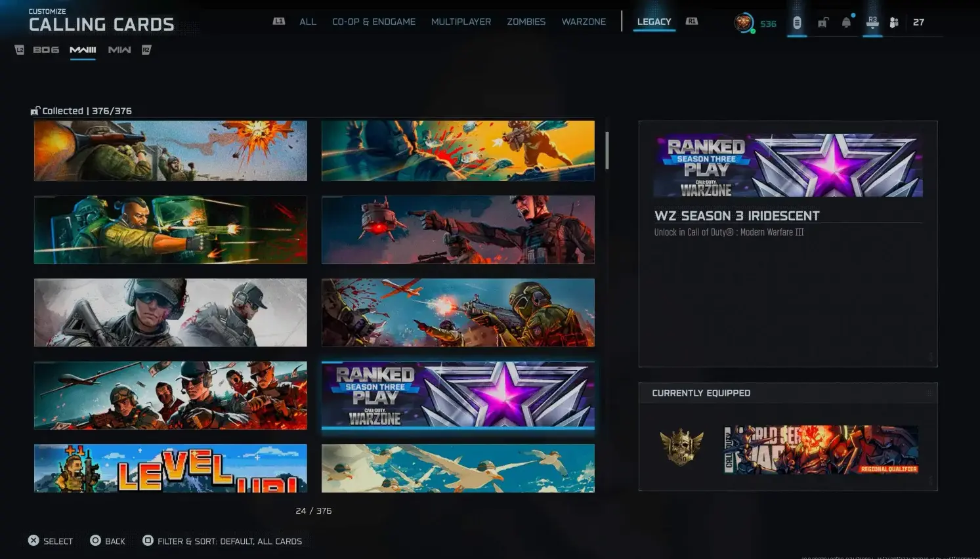Open Filter & Sort: Default, All Cards
This screenshot has width=980, height=559.
point(230,541)
